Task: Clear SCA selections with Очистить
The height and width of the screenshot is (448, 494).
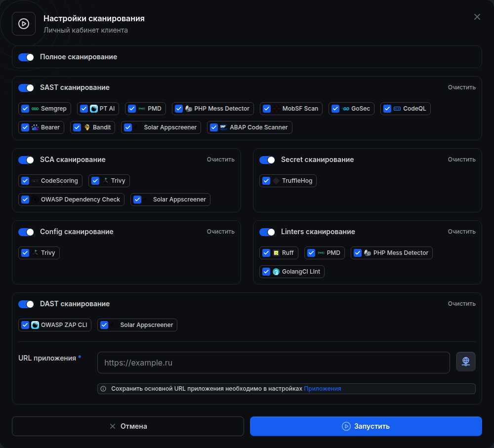Action: click(x=220, y=160)
